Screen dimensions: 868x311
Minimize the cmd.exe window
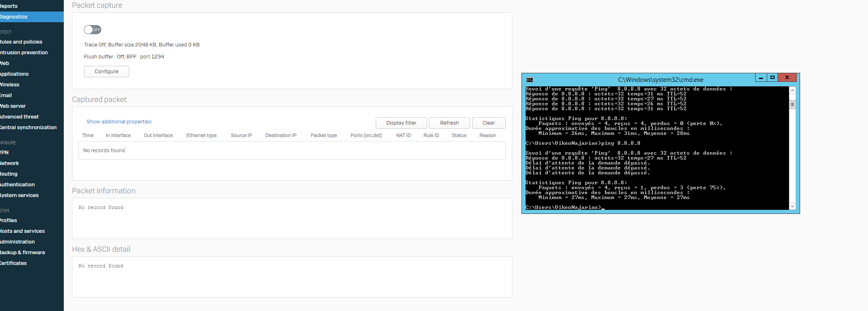coord(761,78)
